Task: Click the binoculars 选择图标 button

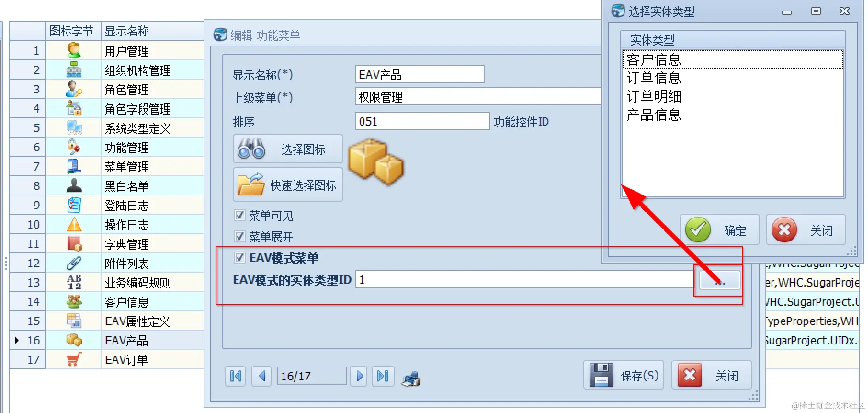Action: pos(288,149)
